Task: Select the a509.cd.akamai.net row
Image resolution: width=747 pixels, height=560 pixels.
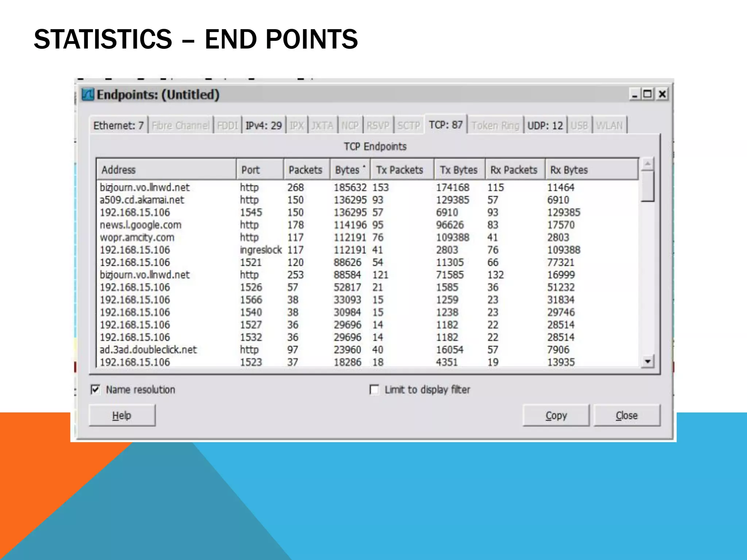Action: pyautogui.click(x=368, y=200)
